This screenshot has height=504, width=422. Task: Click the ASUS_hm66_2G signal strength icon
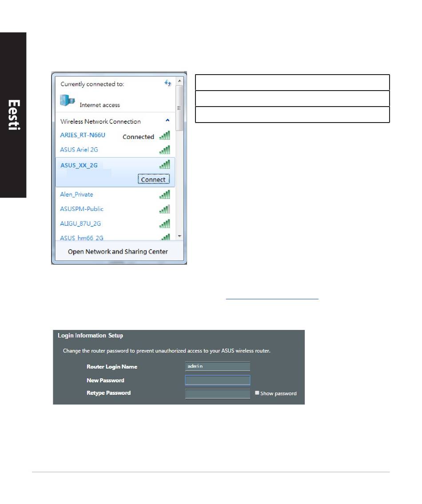(165, 237)
